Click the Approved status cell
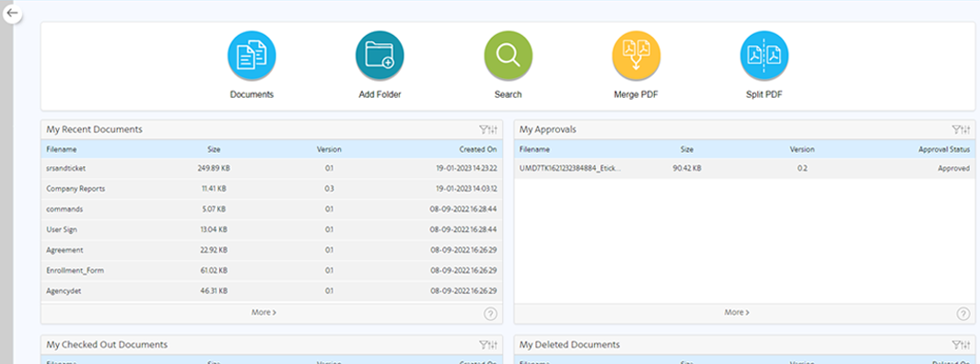Screen dimensions: 980x364 [954, 169]
